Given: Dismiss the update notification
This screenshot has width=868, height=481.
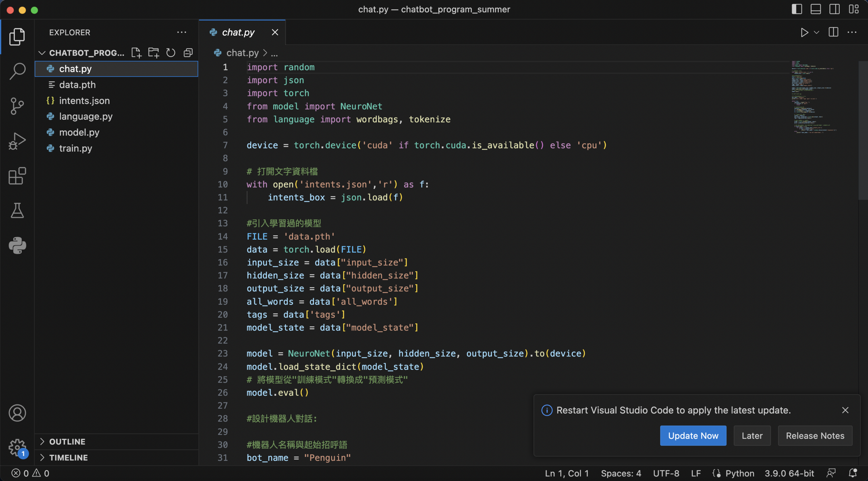Looking at the screenshot, I should (x=845, y=410).
